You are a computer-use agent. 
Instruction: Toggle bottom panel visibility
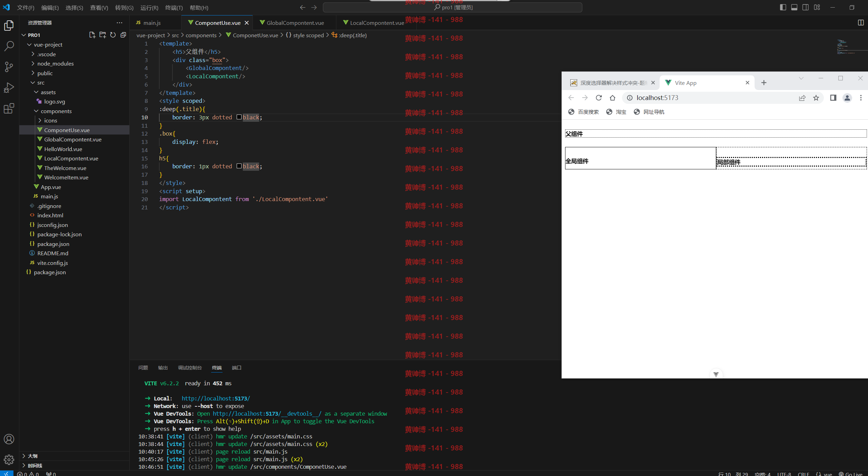pos(794,7)
